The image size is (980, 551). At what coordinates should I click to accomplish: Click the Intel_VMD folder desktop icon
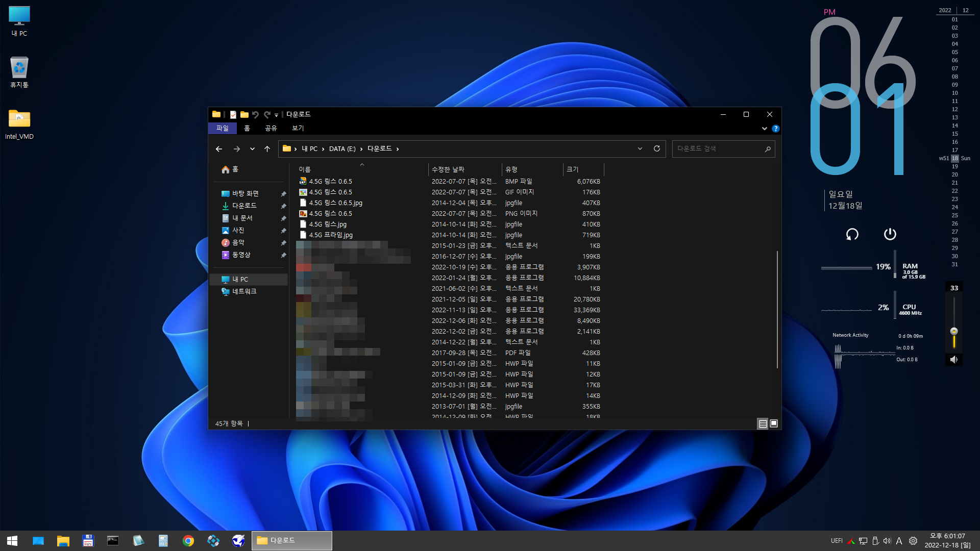coord(19,124)
